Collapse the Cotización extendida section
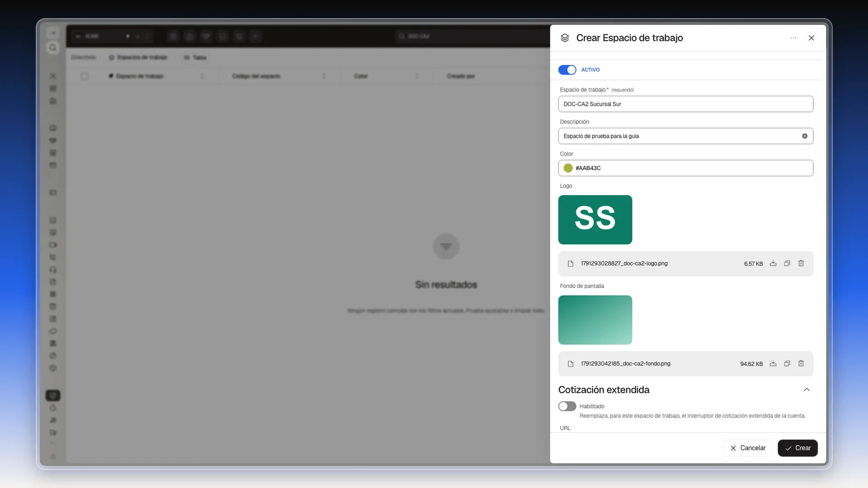Screen dimensions: 868x488 [x=807, y=389]
